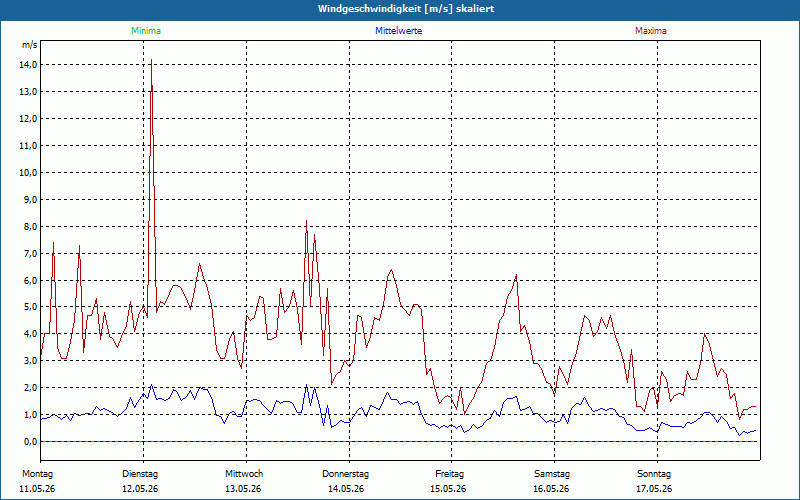800x500 pixels.
Task: Click the 0,0 y-axis value
Action: 30,442
